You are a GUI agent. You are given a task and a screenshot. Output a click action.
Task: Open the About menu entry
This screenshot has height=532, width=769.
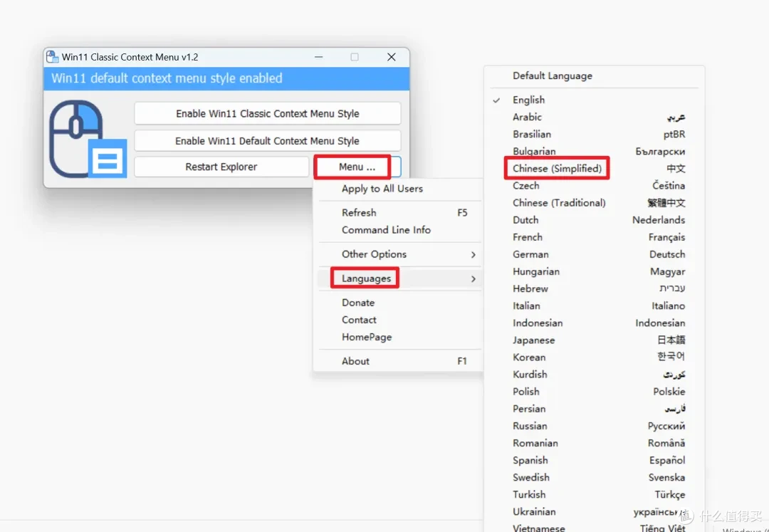[398, 361]
